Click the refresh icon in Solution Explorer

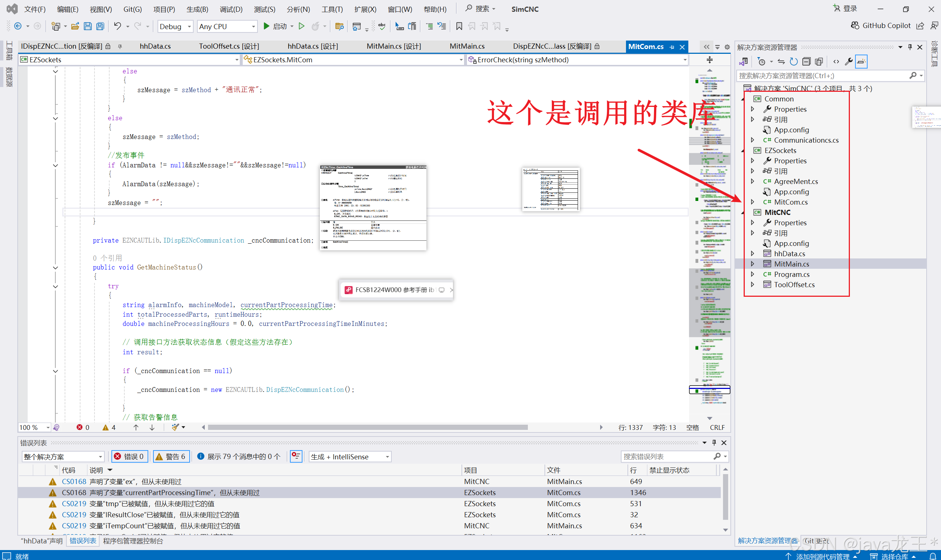point(793,62)
